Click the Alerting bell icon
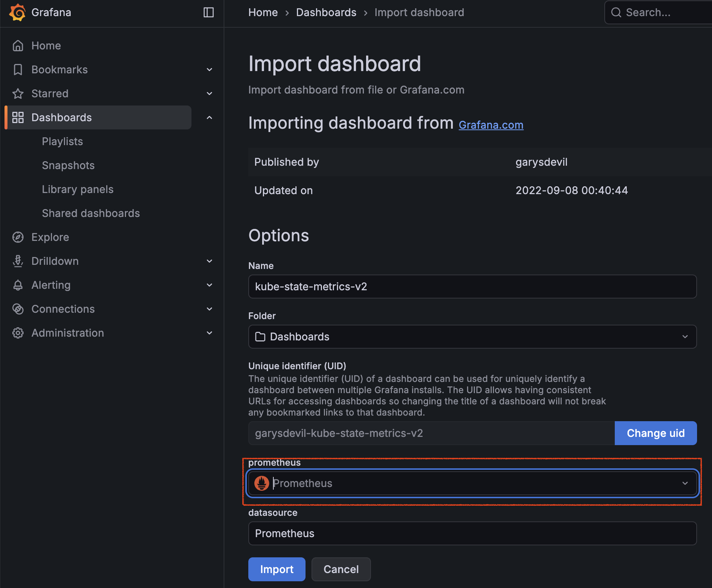712x588 pixels. tap(18, 285)
